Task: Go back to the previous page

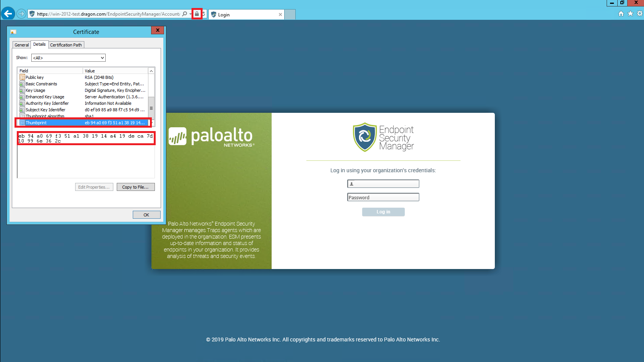Action: click(x=8, y=14)
